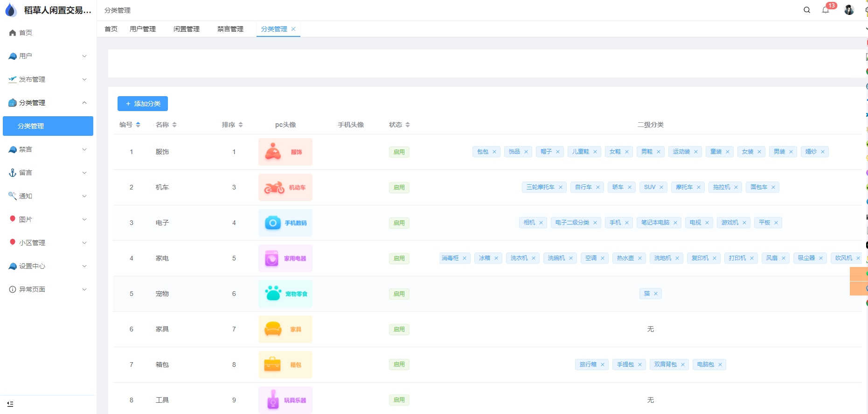Switch to the 首页 tab
Screen dimensions: 868x414
pos(111,29)
